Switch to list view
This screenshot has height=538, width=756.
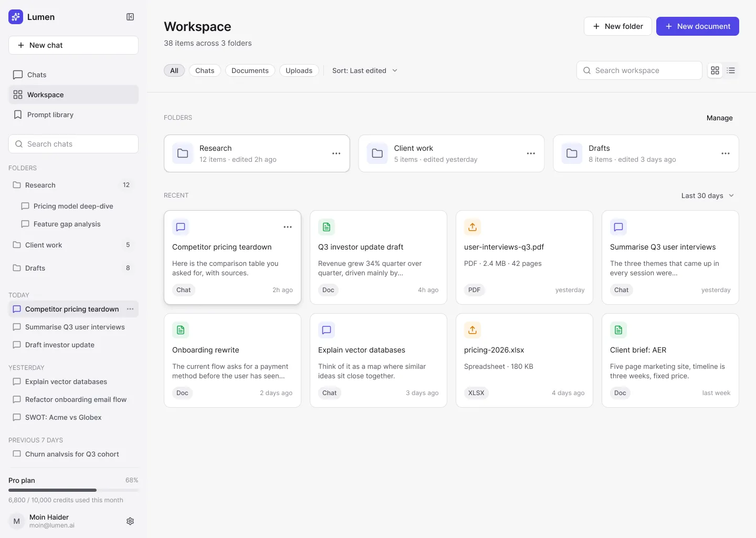pyautogui.click(x=731, y=70)
